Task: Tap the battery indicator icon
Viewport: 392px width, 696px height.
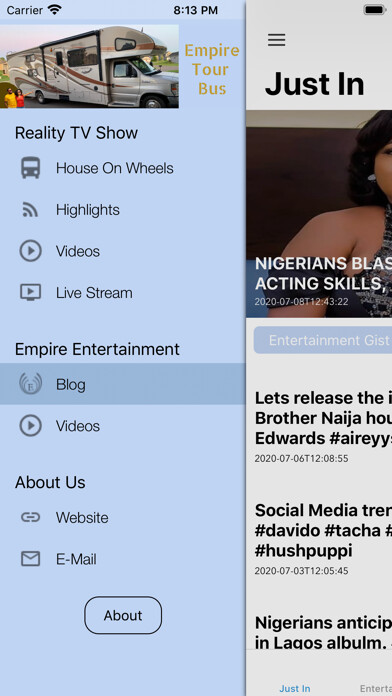Action: 375,9
